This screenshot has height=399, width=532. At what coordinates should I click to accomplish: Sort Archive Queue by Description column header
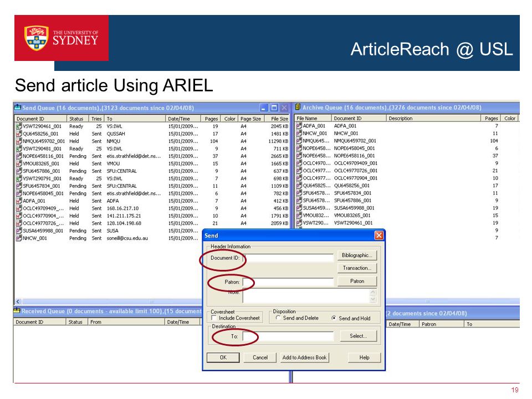coord(433,119)
